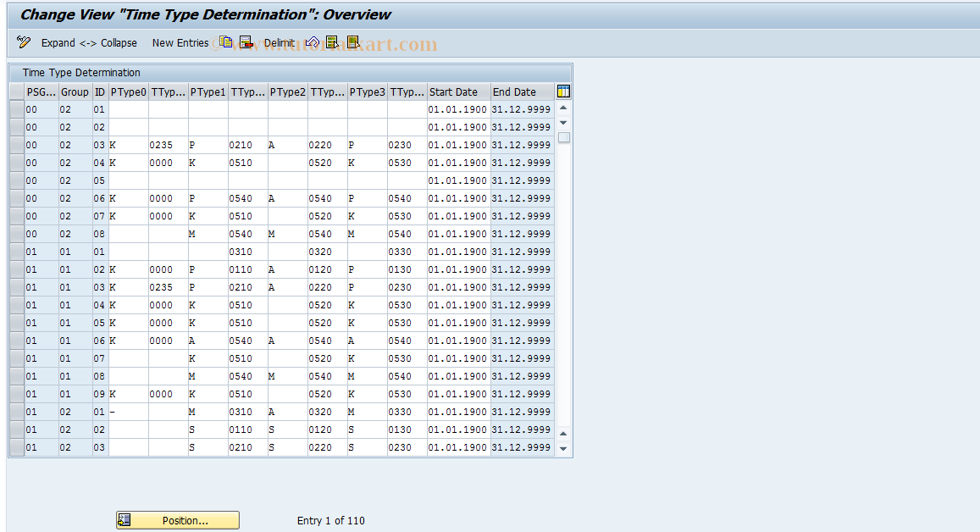Click the page-up arrow at the scrollbar bottom
The height and width of the screenshot is (532, 980).
point(563,433)
